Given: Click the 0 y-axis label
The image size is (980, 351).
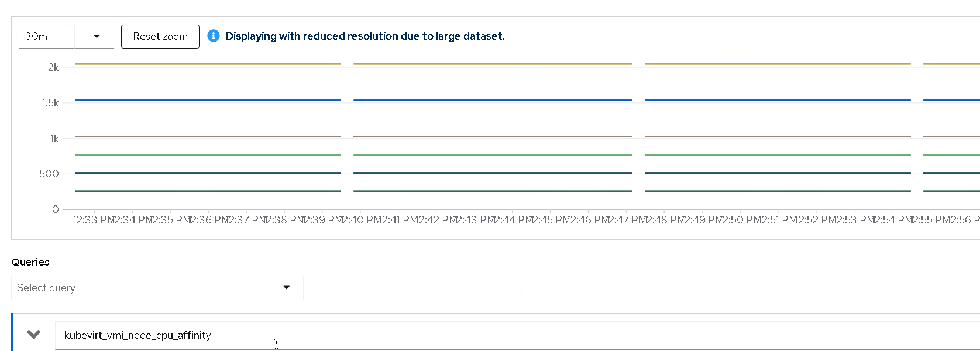Looking at the screenshot, I should point(56,209).
